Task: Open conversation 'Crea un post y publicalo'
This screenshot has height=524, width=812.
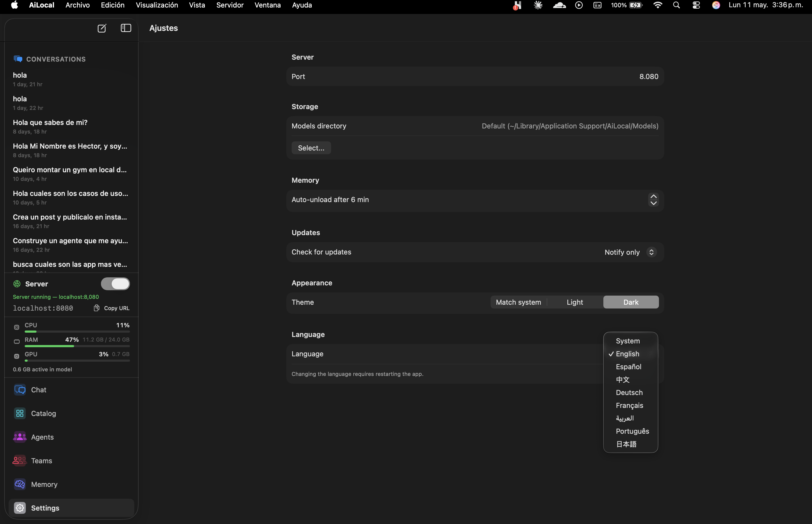Action: 71,221
